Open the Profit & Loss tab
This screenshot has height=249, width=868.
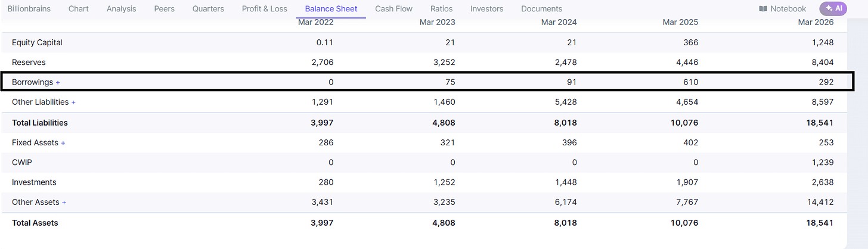click(x=264, y=9)
